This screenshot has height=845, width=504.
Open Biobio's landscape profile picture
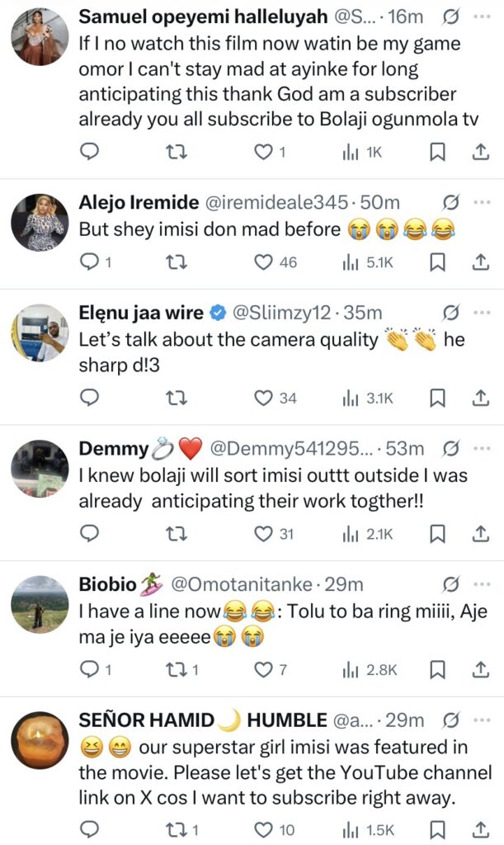pyautogui.click(x=40, y=604)
